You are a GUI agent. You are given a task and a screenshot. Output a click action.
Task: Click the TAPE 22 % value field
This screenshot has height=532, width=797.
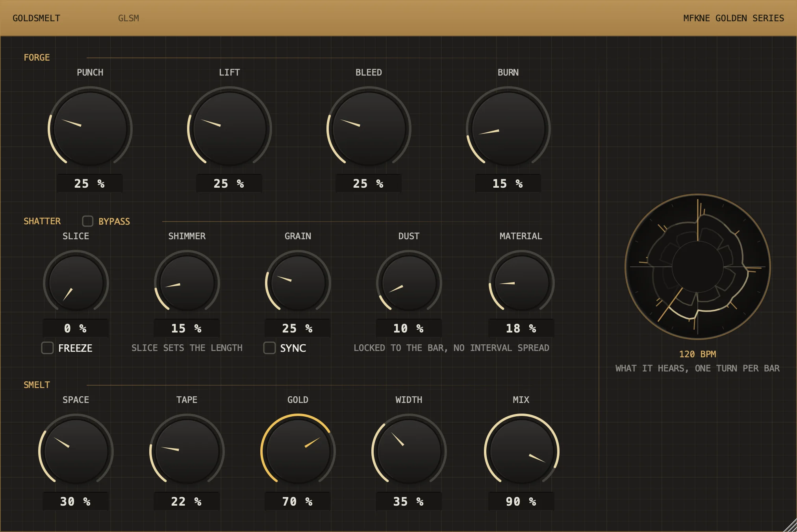pyautogui.click(x=187, y=501)
